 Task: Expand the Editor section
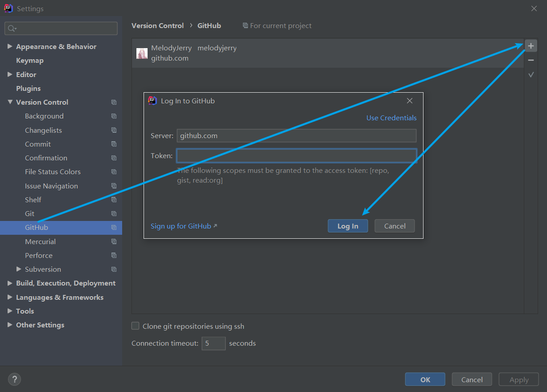pos(10,74)
